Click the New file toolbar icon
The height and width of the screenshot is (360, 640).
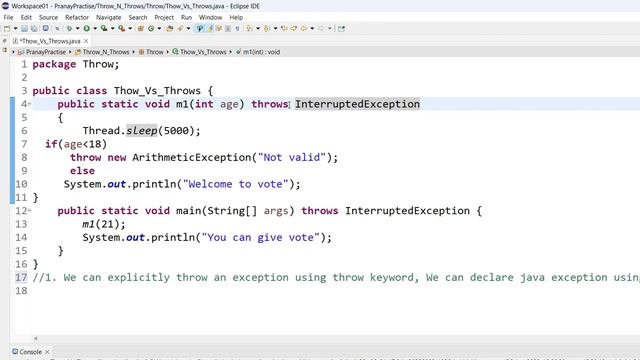tap(7, 29)
